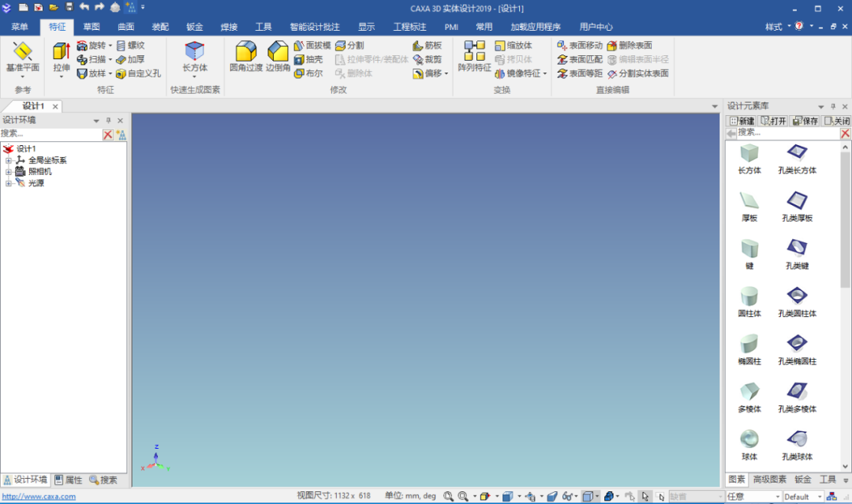The width and height of the screenshot is (852, 504).
Task: Open the 偏移 dropdown arrow
Action: point(446,73)
